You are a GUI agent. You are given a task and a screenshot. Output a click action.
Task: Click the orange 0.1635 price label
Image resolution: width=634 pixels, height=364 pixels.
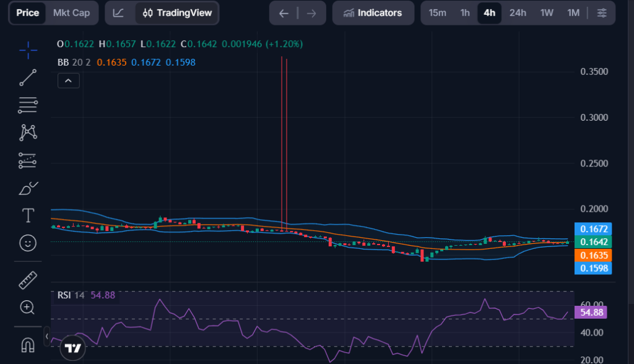(593, 254)
